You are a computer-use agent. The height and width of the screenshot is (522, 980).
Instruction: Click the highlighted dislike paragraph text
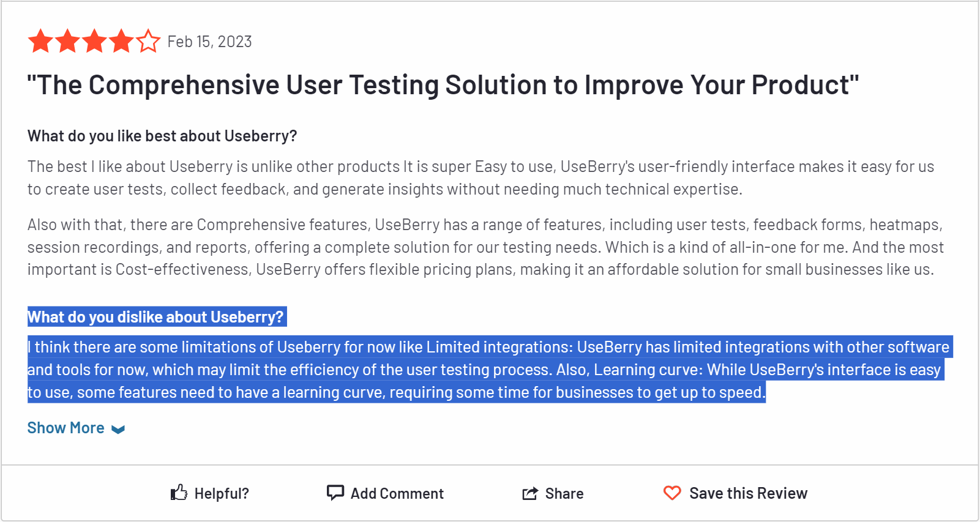484,369
